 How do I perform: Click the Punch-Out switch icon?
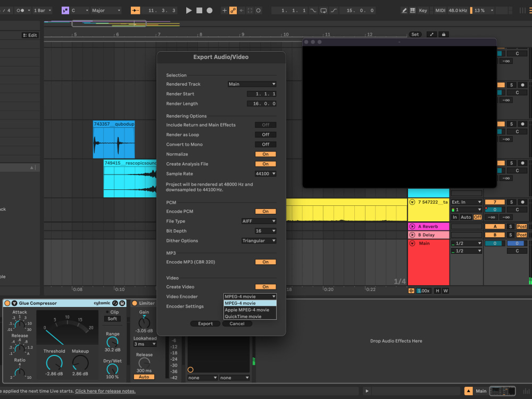pyautogui.click(x=334, y=11)
